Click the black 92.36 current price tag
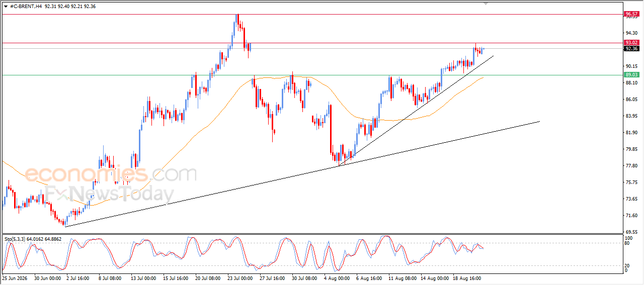 pos(631,48)
